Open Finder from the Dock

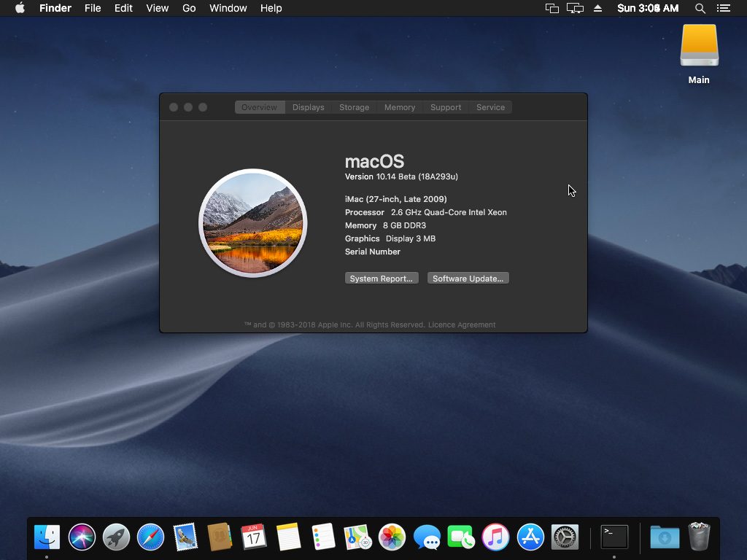(47, 537)
